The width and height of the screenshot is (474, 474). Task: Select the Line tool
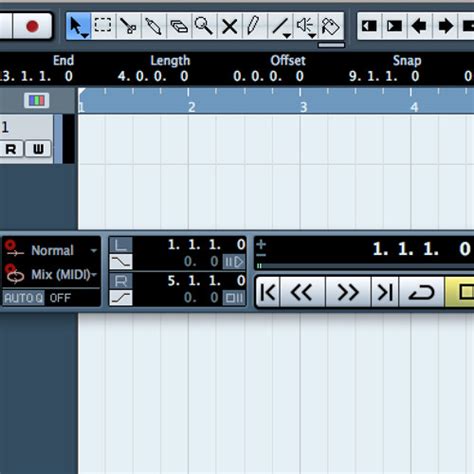280,26
